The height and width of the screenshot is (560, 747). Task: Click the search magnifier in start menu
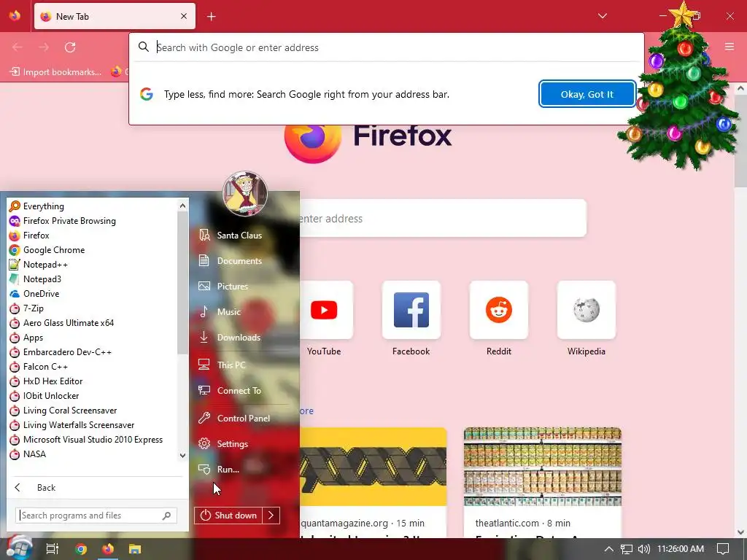(167, 516)
